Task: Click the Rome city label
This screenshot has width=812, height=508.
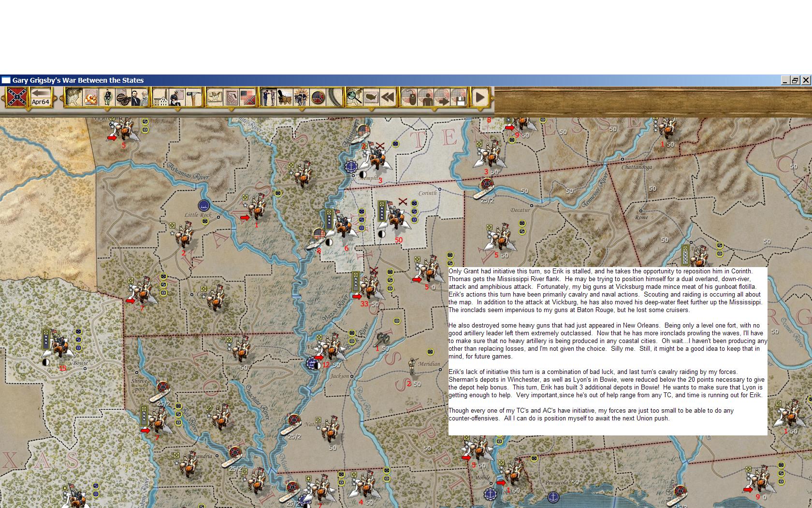Action: [x=641, y=217]
